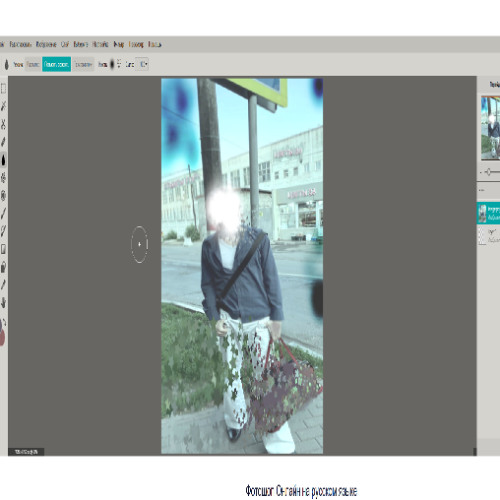The height and width of the screenshot is (500, 500).
Task: Select the brush tool above the rectangle gradient icon
Action: point(3,231)
